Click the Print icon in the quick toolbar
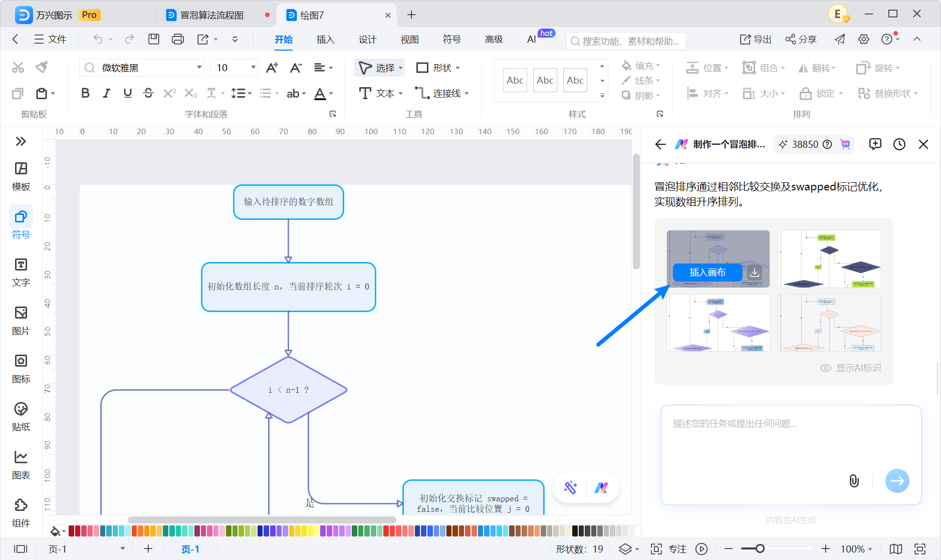 pyautogui.click(x=178, y=39)
